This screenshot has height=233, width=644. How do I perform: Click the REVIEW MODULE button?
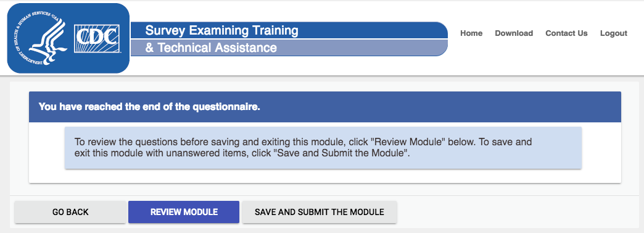click(x=184, y=212)
